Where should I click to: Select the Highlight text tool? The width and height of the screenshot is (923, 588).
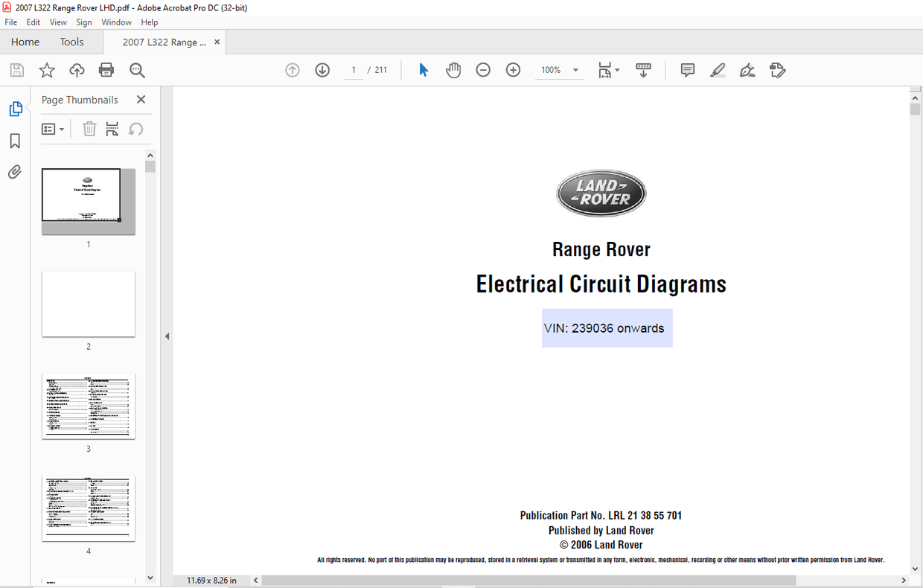(717, 69)
